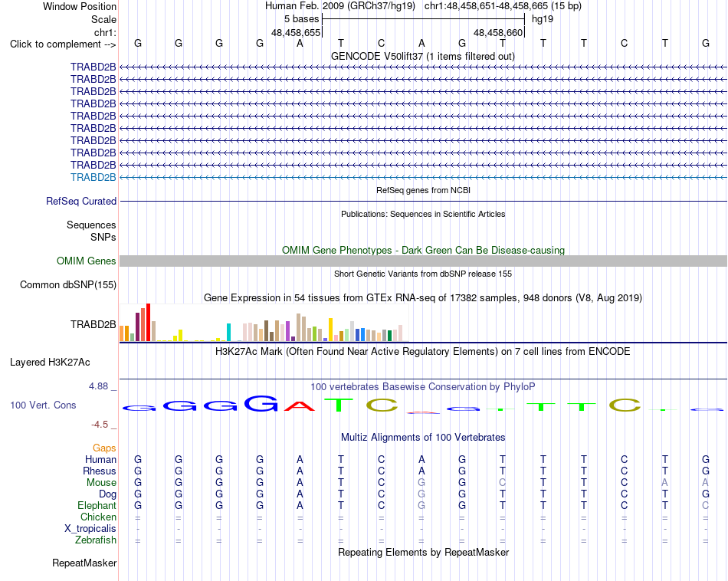Click the -4.5 PhyloP lower axis value
728x581 pixels.
(x=100, y=425)
